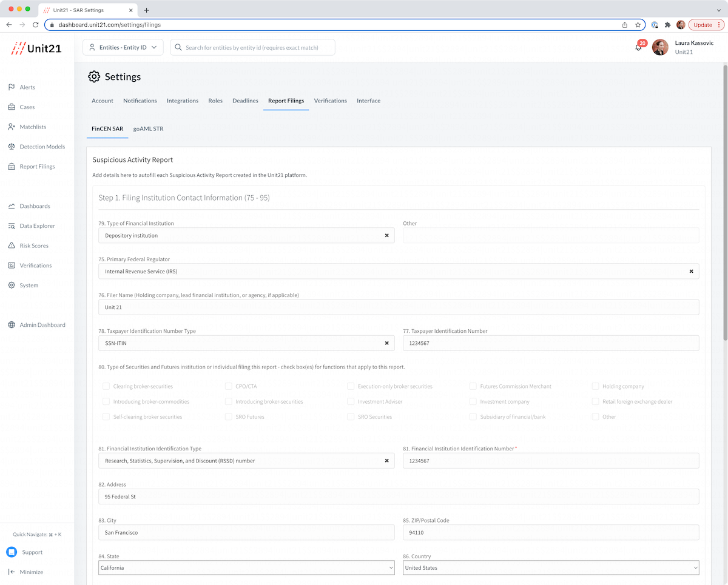This screenshot has height=585, width=728.
Task: Clear Financial Institution Identification Type value
Action: tap(386, 461)
